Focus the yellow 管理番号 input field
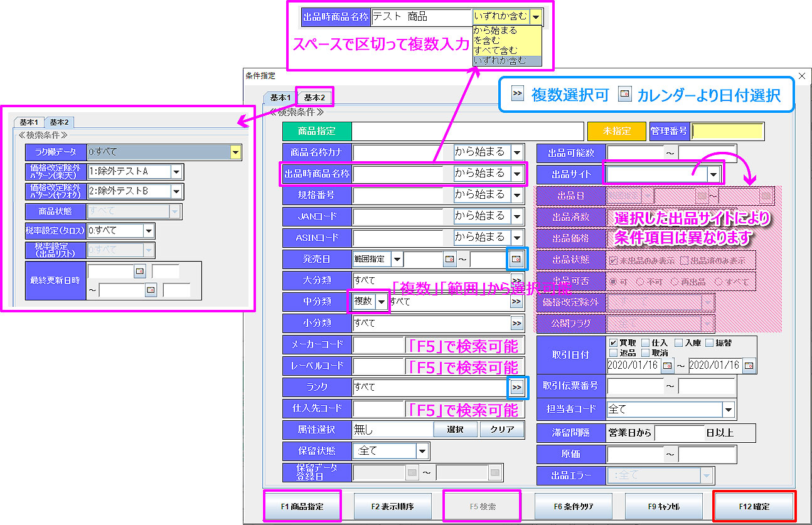Image resolution: width=812 pixels, height=525 pixels. coord(728,131)
